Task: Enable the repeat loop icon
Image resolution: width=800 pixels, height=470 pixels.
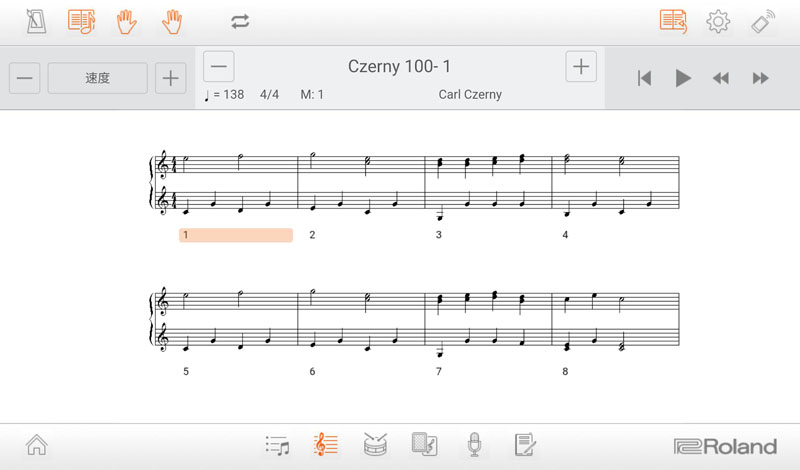Action: click(x=240, y=21)
